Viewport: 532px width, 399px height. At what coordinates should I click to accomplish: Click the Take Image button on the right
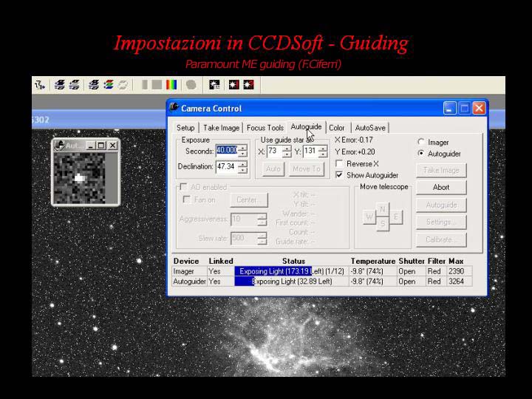[441, 170]
